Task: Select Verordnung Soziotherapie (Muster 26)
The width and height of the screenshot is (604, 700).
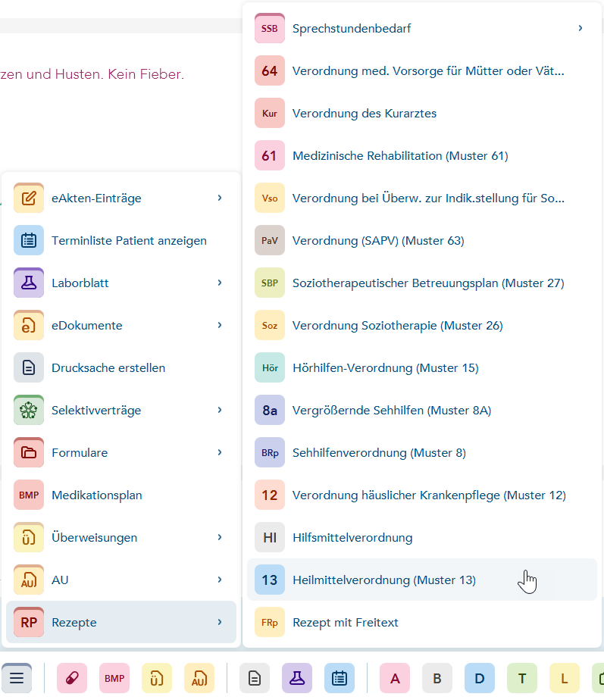Action: (x=421, y=325)
